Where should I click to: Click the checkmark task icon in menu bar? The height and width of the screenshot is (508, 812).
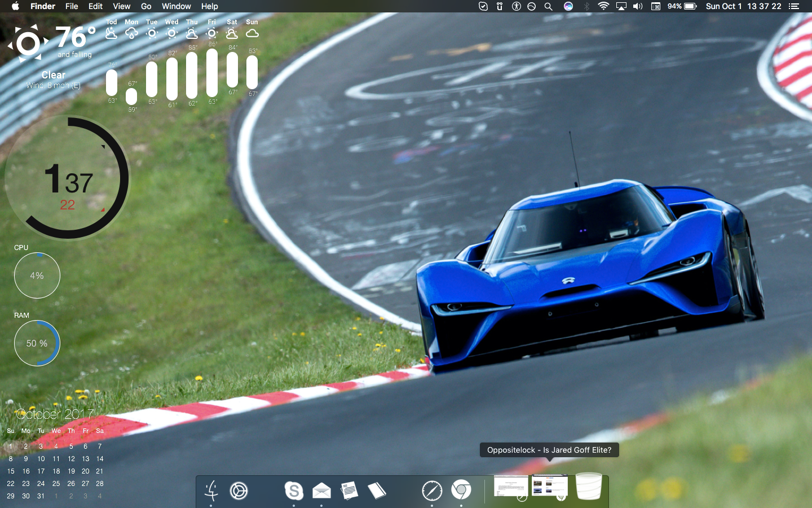[x=483, y=6]
